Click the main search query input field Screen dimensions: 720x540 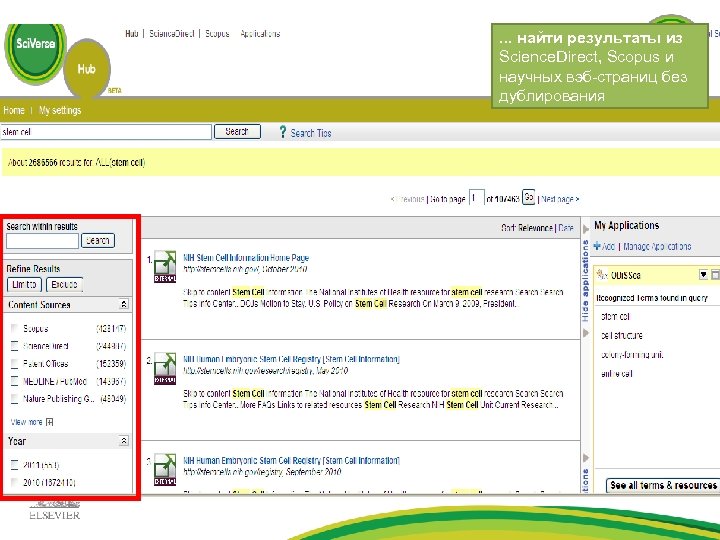point(106,132)
